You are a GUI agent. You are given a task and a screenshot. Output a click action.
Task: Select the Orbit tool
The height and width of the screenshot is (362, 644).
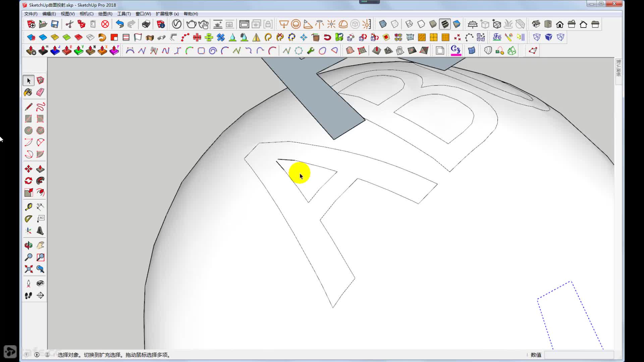click(29, 245)
